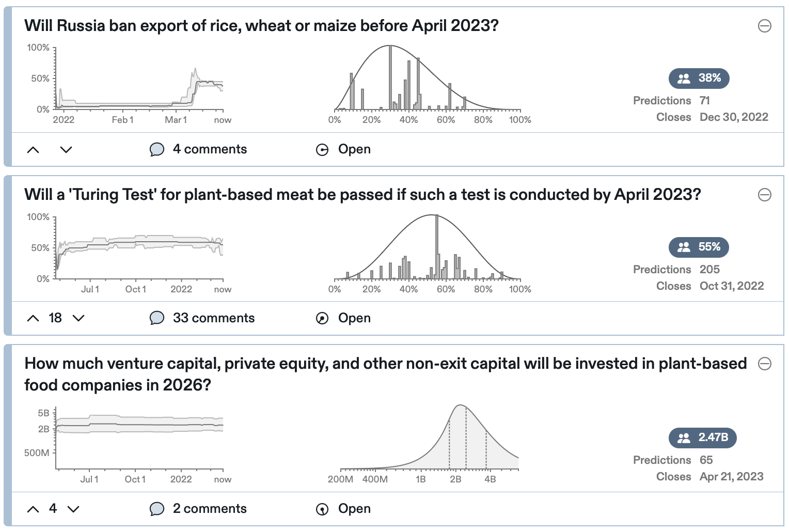
Task: Click the 38% community prediction badge
Action: click(699, 78)
